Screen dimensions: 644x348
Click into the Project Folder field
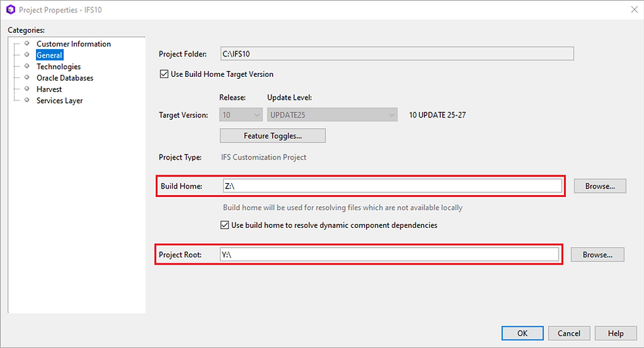397,54
